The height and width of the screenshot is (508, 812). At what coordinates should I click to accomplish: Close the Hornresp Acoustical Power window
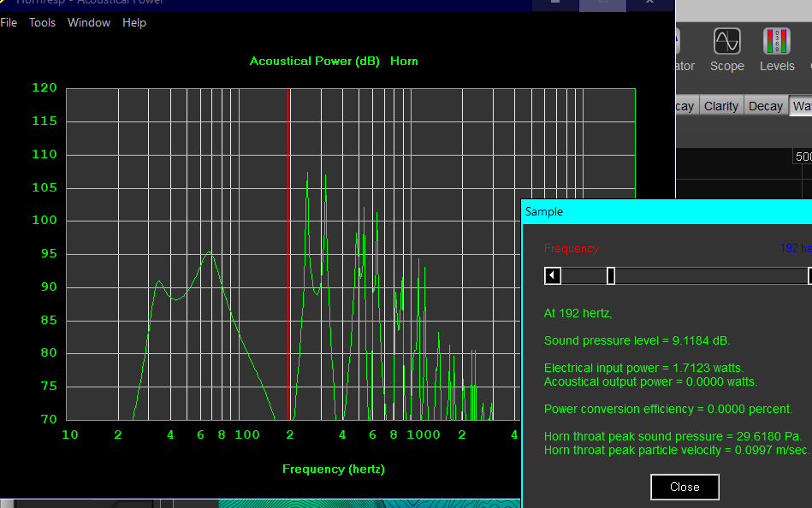pos(650,3)
